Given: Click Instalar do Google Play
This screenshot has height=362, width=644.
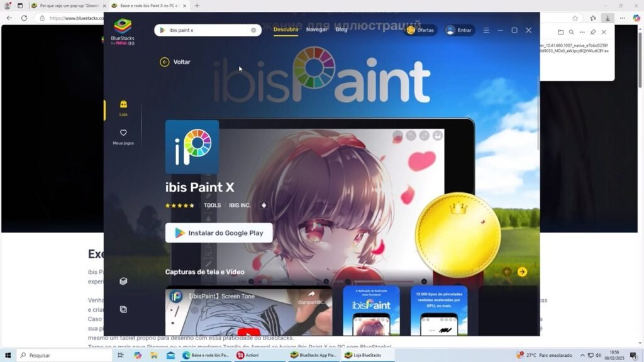Looking at the screenshot, I should 219,233.
